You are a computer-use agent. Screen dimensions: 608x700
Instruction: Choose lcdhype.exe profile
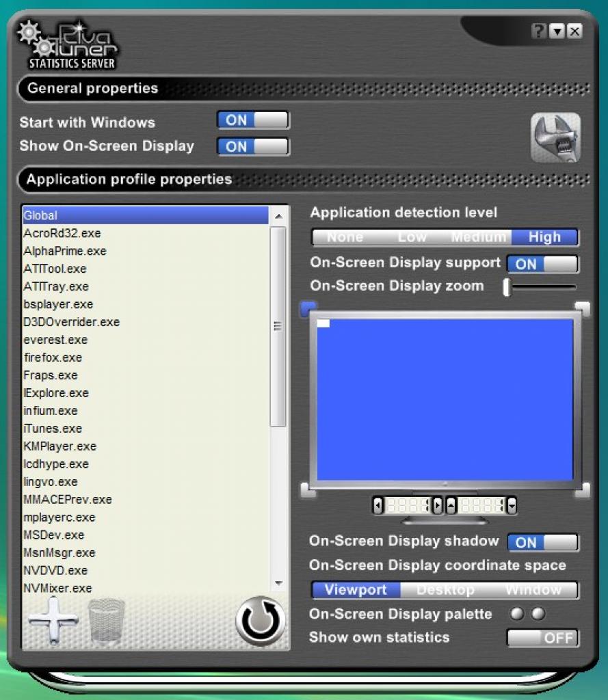click(x=146, y=464)
